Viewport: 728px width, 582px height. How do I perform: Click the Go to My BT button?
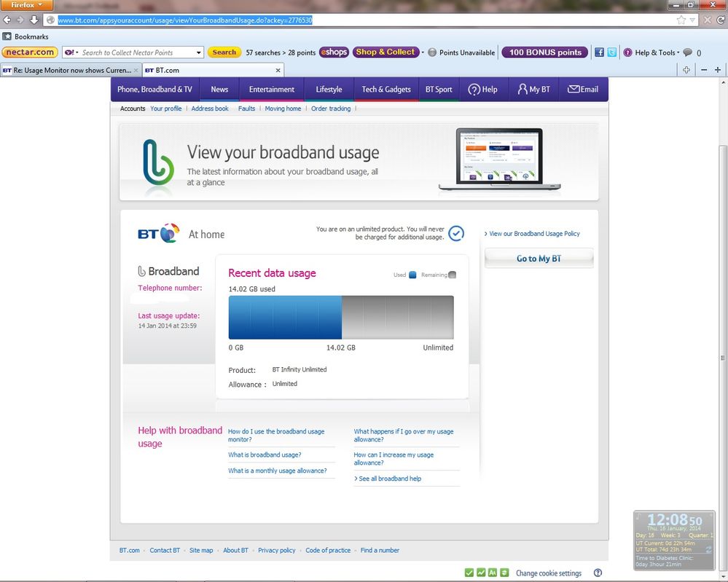pos(539,259)
